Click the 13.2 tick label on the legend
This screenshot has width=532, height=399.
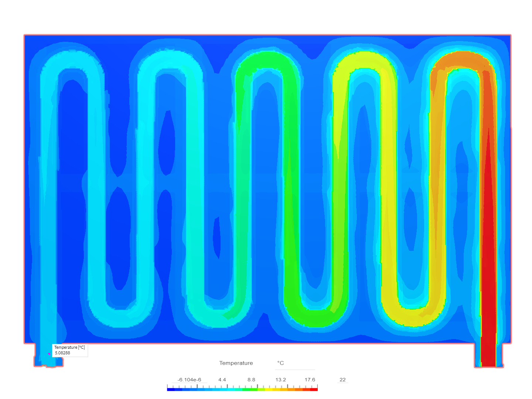coord(281,379)
